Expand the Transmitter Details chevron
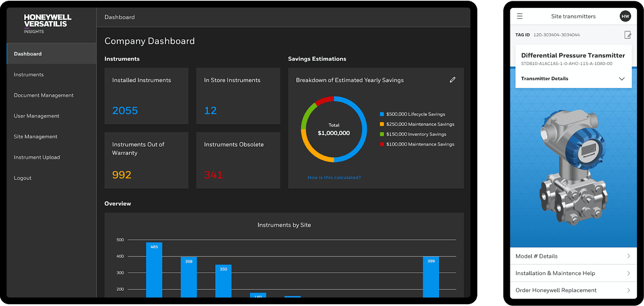Image resolution: width=644 pixels, height=306 pixels. 622,79
